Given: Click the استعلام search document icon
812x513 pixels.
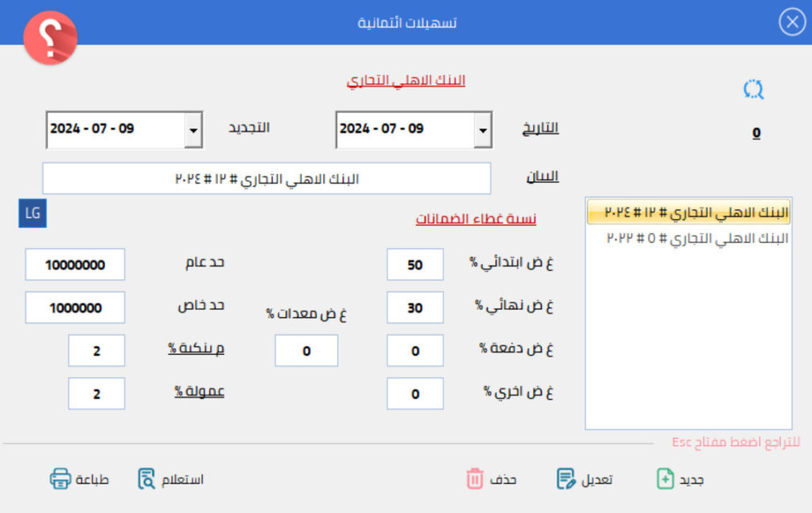Looking at the screenshot, I should pyautogui.click(x=147, y=479).
